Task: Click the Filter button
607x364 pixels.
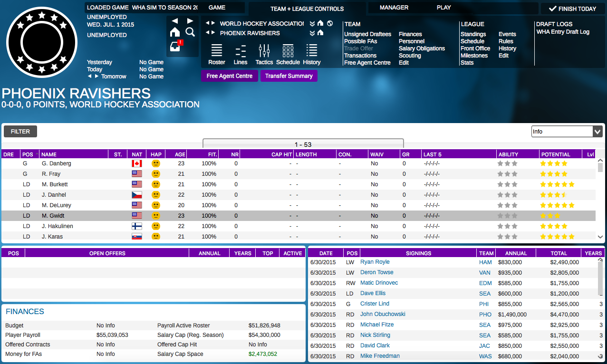Action: pos(20,132)
